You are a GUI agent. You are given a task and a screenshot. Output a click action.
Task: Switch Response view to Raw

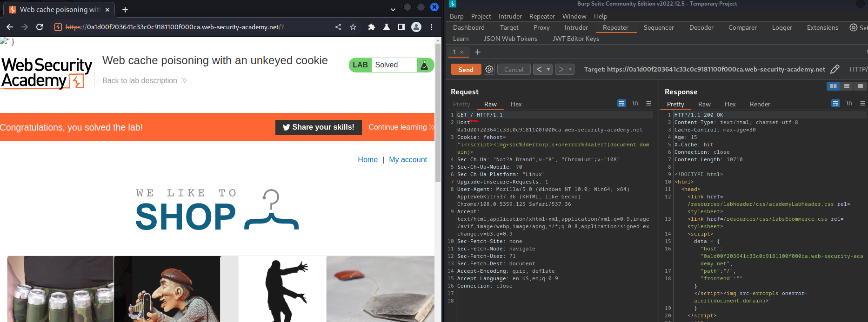tap(704, 104)
